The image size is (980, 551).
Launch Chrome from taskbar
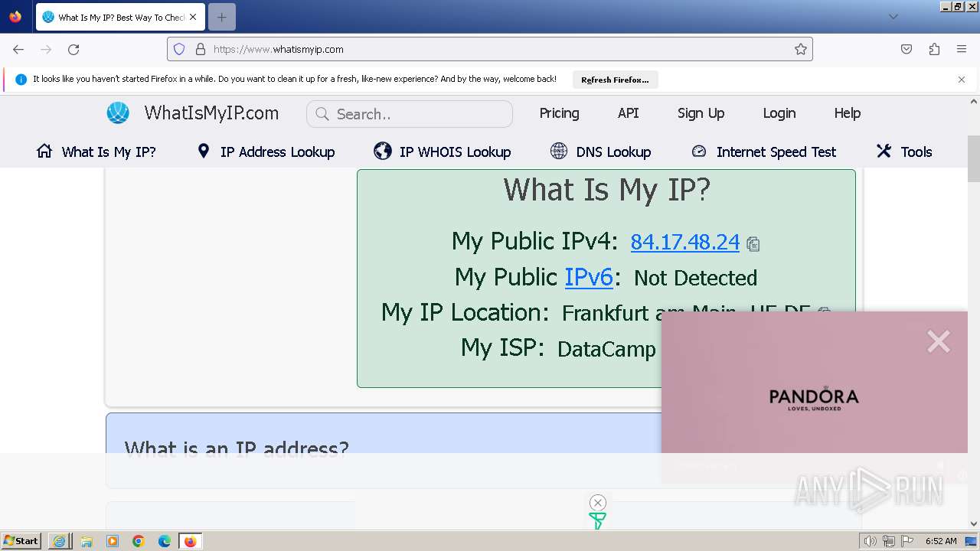139,541
